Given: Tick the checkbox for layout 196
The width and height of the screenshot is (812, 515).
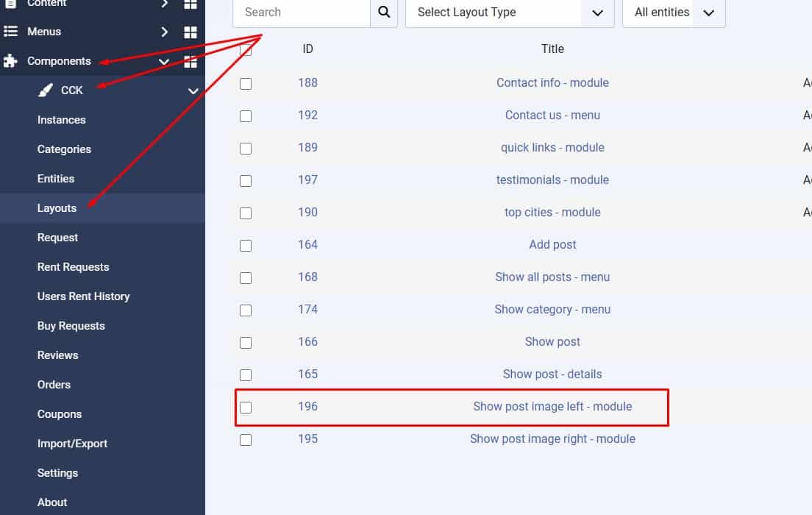Looking at the screenshot, I should coord(246,407).
